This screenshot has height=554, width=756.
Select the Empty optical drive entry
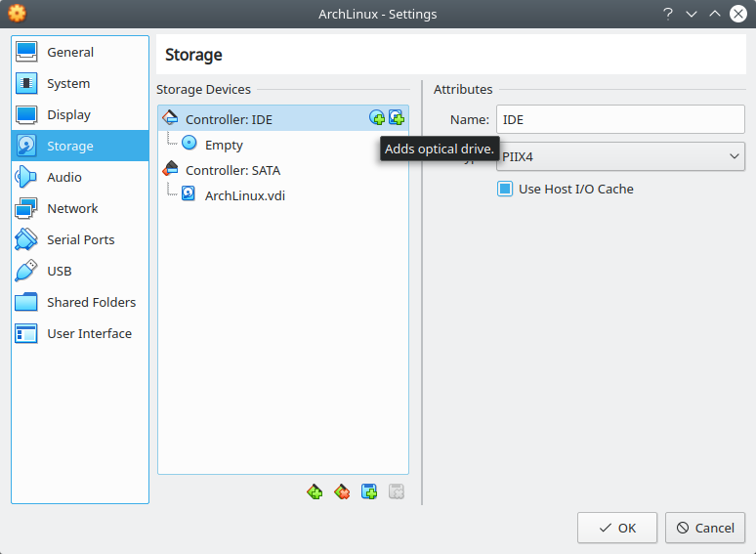(283, 145)
